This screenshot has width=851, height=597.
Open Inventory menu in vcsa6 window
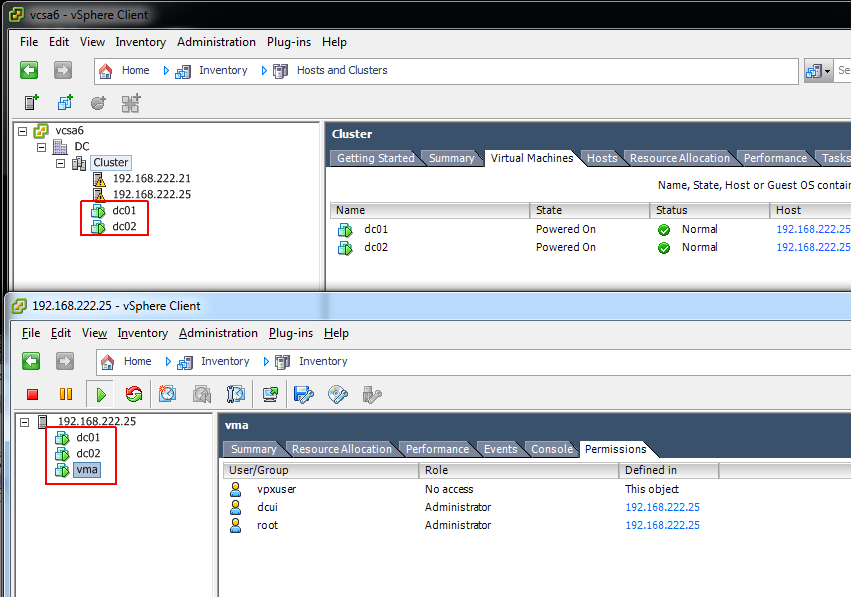(x=141, y=42)
